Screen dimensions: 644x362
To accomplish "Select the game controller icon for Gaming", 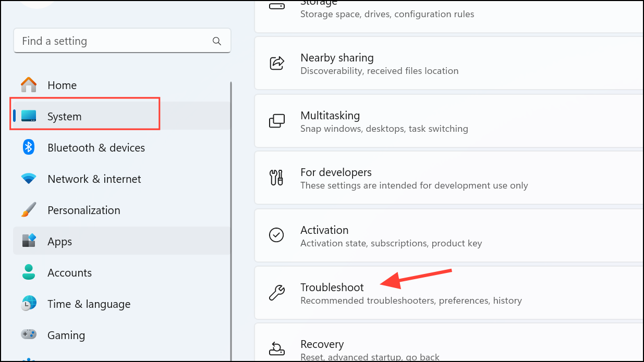I will tap(28, 335).
